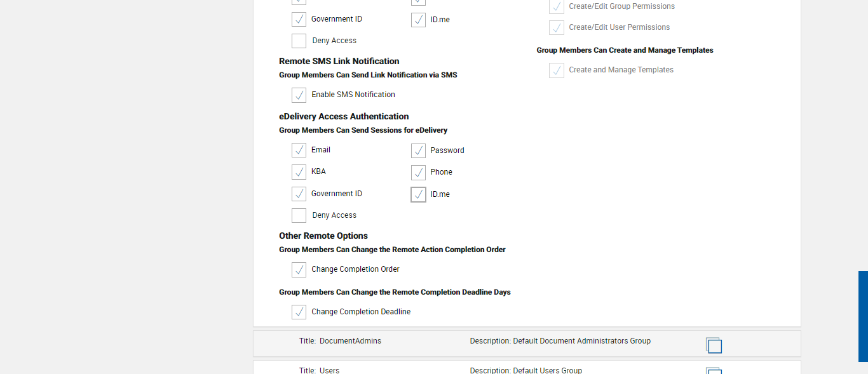Toggle the Create/Edit User Permissions checkbox
This screenshot has width=868, height=374.
pos(557,28)
